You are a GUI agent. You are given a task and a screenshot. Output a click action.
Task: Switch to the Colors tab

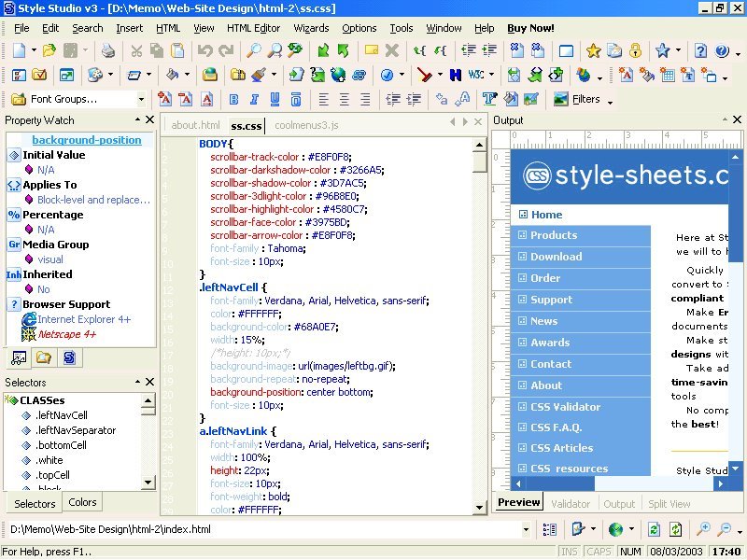[82, 502]
